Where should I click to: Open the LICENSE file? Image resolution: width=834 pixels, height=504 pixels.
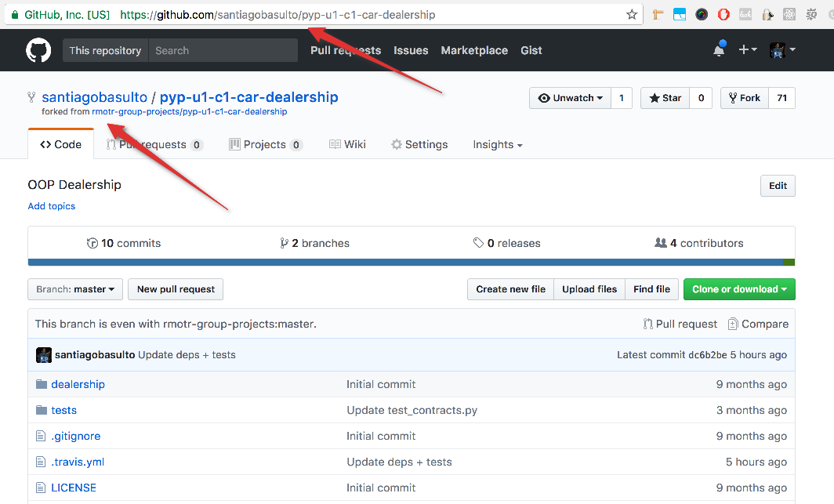click(74, 488)
